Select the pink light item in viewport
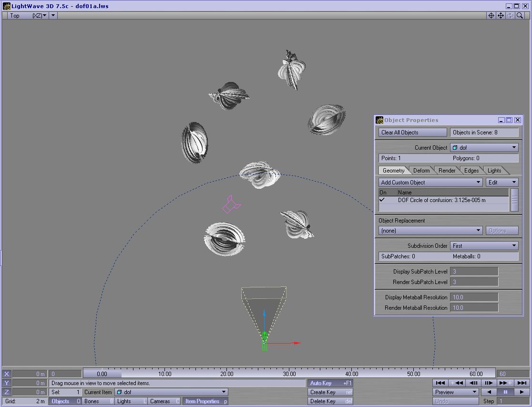Image resolution: width=532 pixels, height=407 pixels. tap(231, 204)
